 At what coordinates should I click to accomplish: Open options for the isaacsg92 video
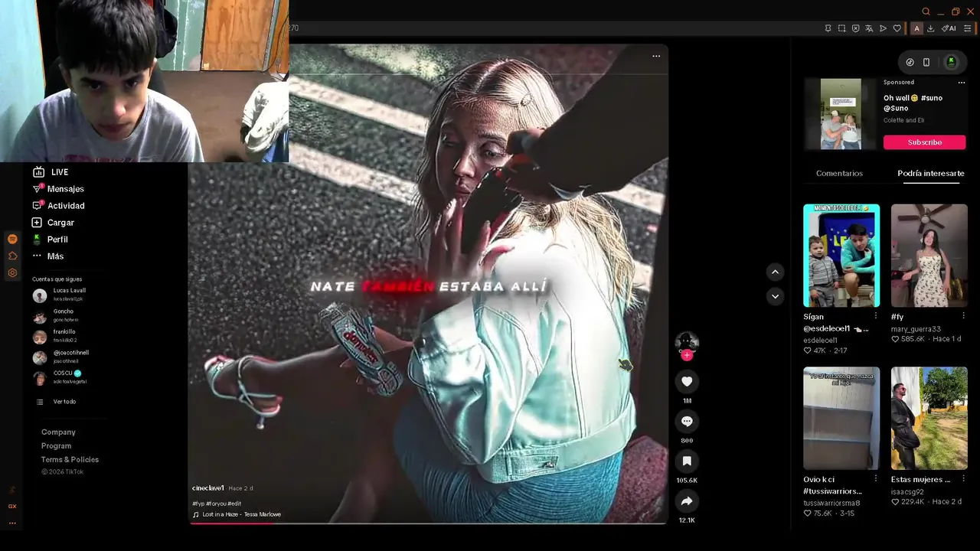pyautogui.click(x=963, y=479)
